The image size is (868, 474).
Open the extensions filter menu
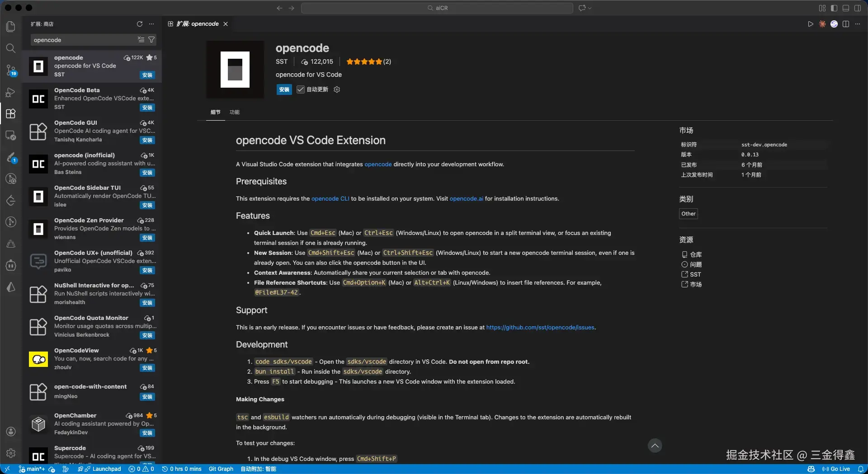151,40
